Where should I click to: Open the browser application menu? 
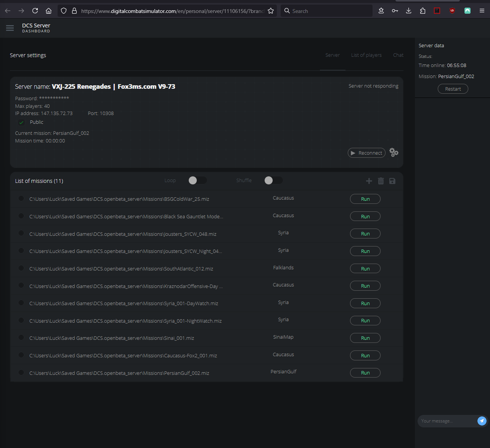click(482, 11)
